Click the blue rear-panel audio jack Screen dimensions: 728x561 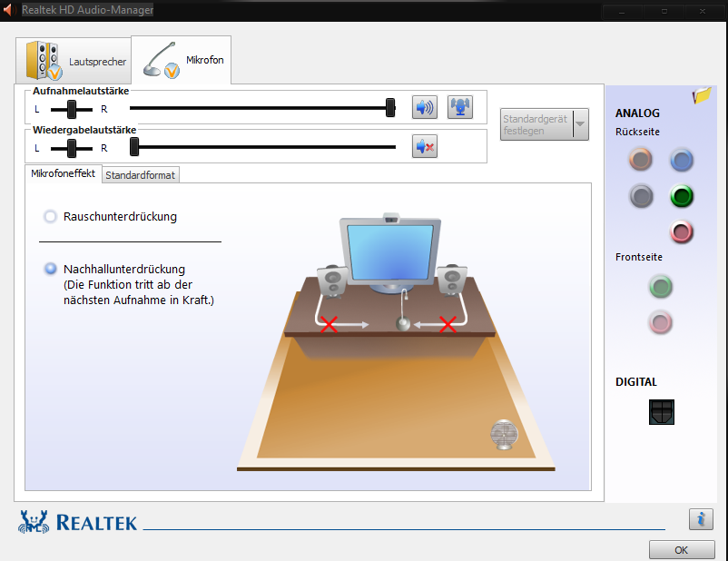click(x=682, y=160)
